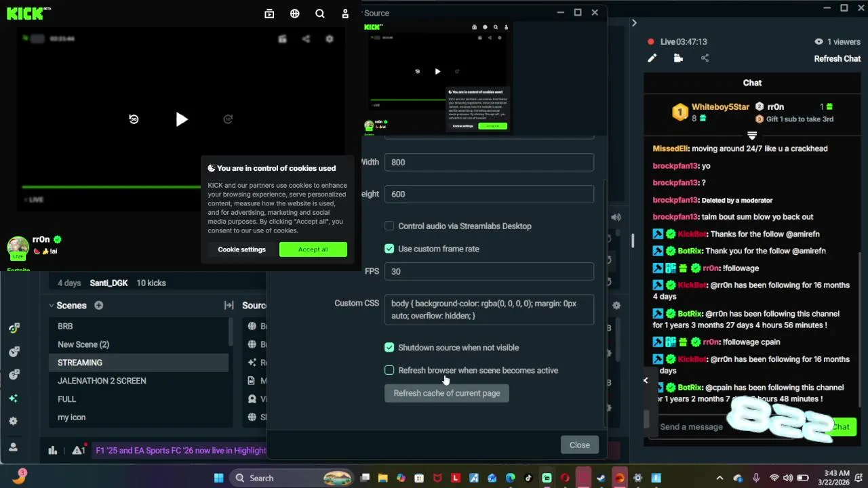Click the Width input field
Screen dimensions: 868x488
click(x=489, y=162)
